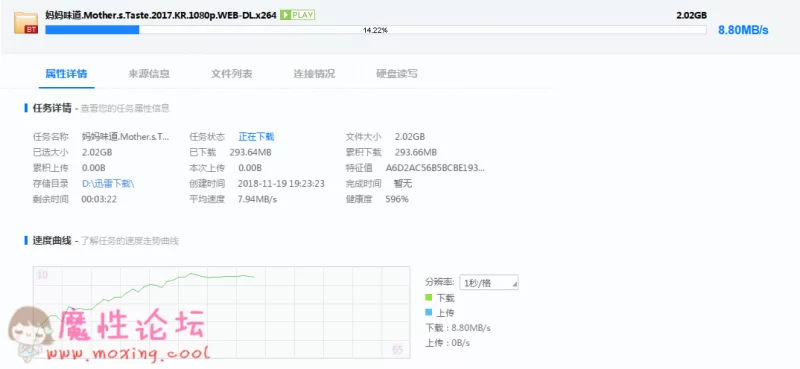This screenshot has height=369, width=800.
Task: Click the blue 上传 legend swatch
Action: click(429, 313)
